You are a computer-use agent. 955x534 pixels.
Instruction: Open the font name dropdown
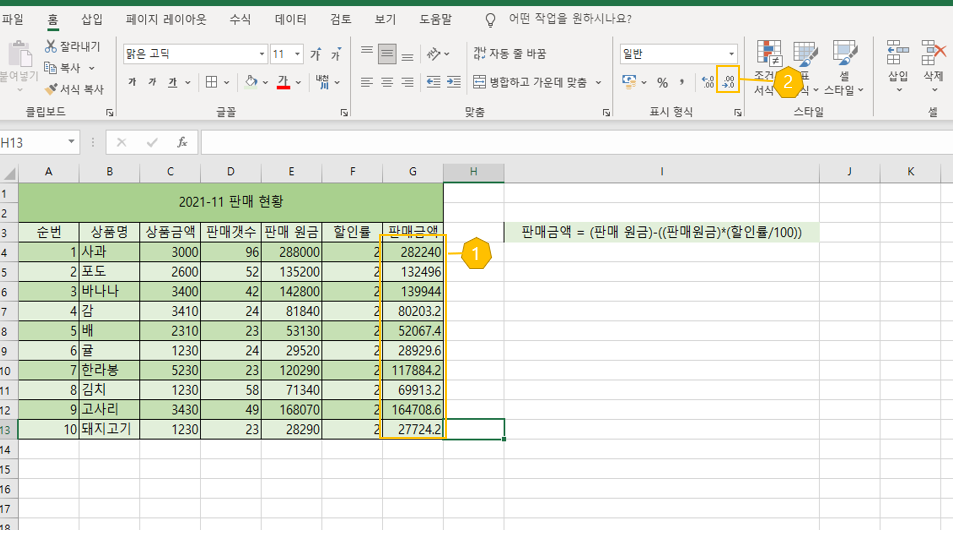click(262, 54)
